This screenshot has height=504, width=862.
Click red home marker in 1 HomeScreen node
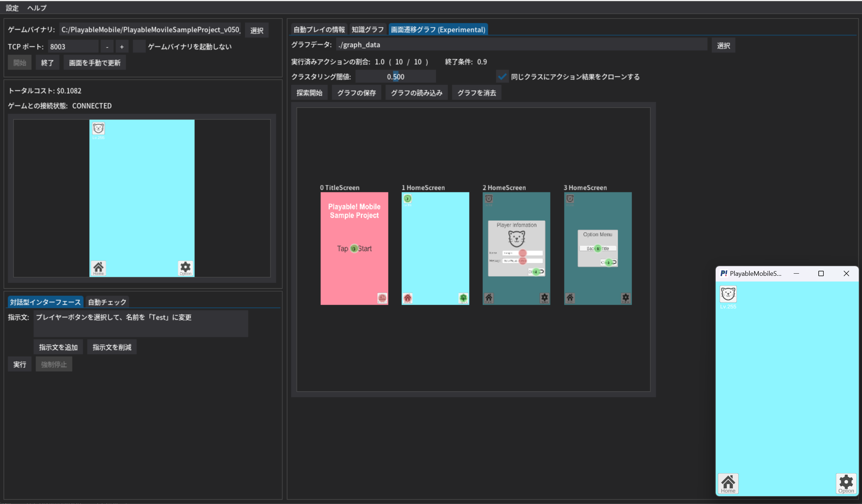pyautogui.click(x=408, y=298)
